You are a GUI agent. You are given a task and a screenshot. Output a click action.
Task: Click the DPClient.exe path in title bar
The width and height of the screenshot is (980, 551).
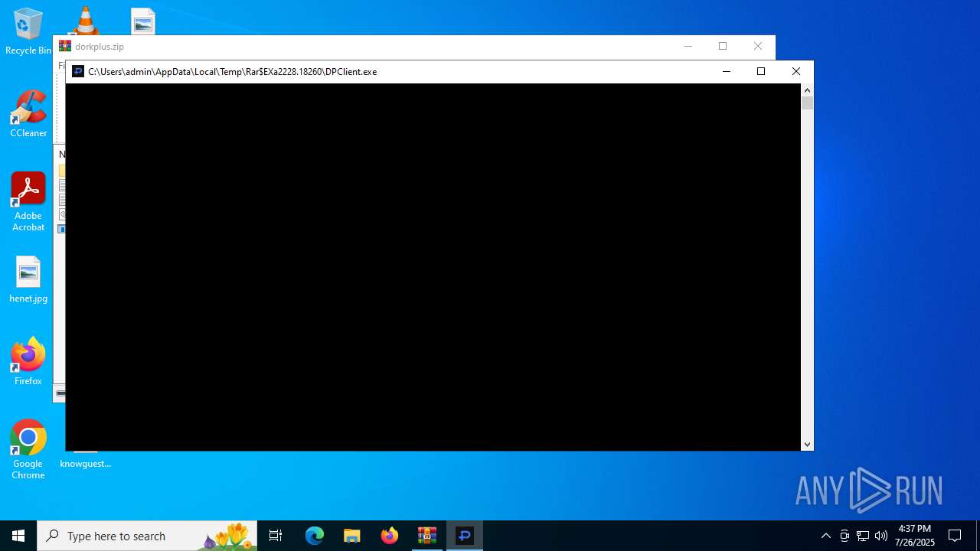click(x=232, y=72)
